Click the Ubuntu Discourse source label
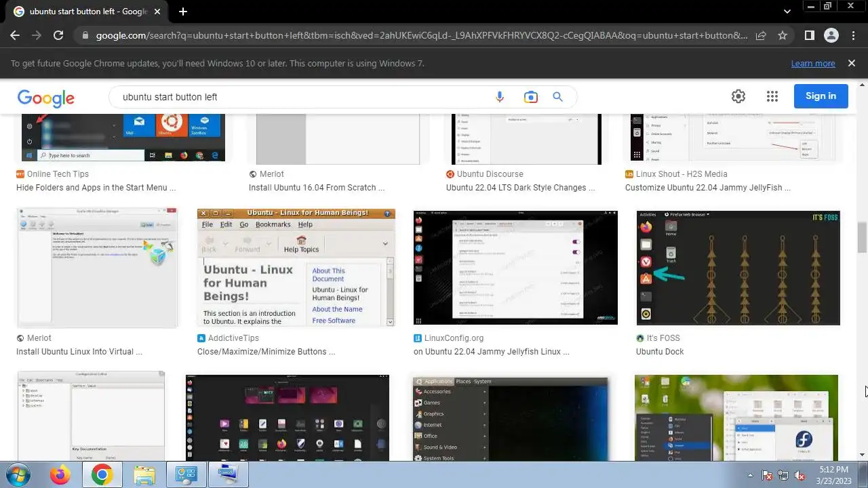868x488 pixels. pyautogui.click(x=490, y=174)
